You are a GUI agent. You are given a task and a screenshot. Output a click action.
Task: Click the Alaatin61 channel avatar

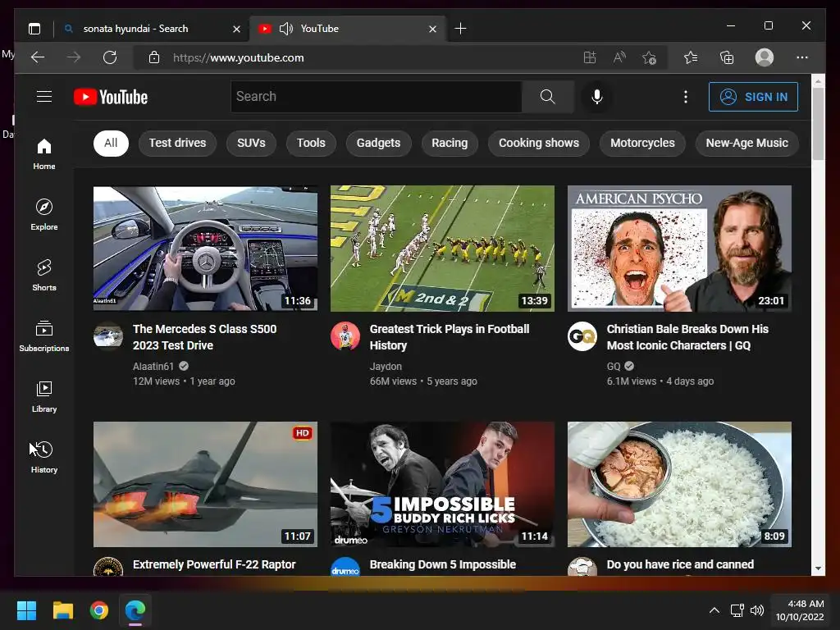coord(108,336)
